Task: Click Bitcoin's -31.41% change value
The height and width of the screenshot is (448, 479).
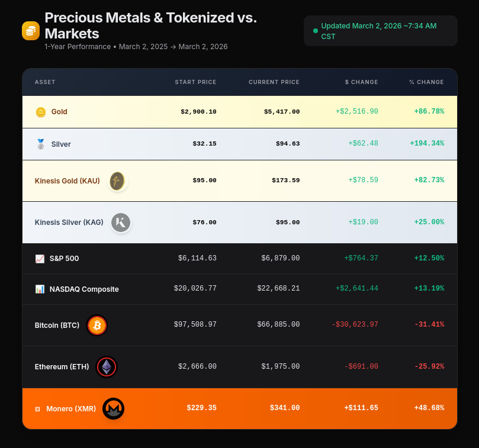Action: coord(429,325)
